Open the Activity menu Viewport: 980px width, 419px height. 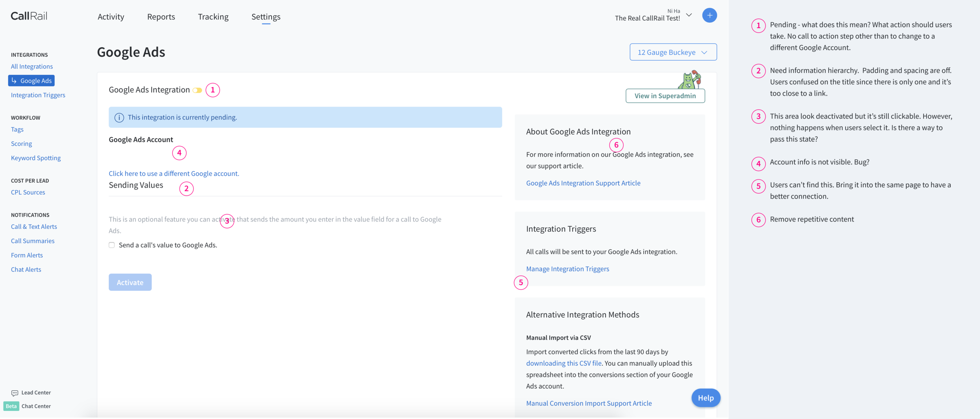tap(111, 16)
